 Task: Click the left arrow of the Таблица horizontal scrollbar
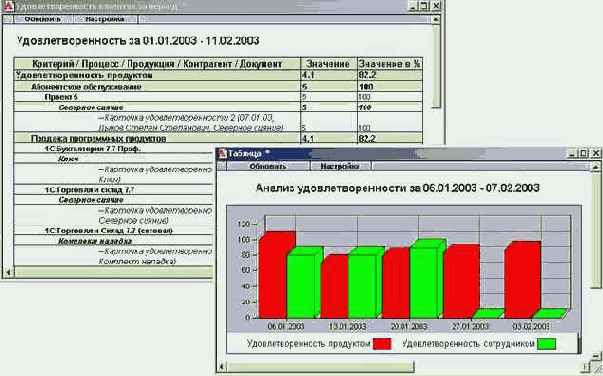(221, 367)
